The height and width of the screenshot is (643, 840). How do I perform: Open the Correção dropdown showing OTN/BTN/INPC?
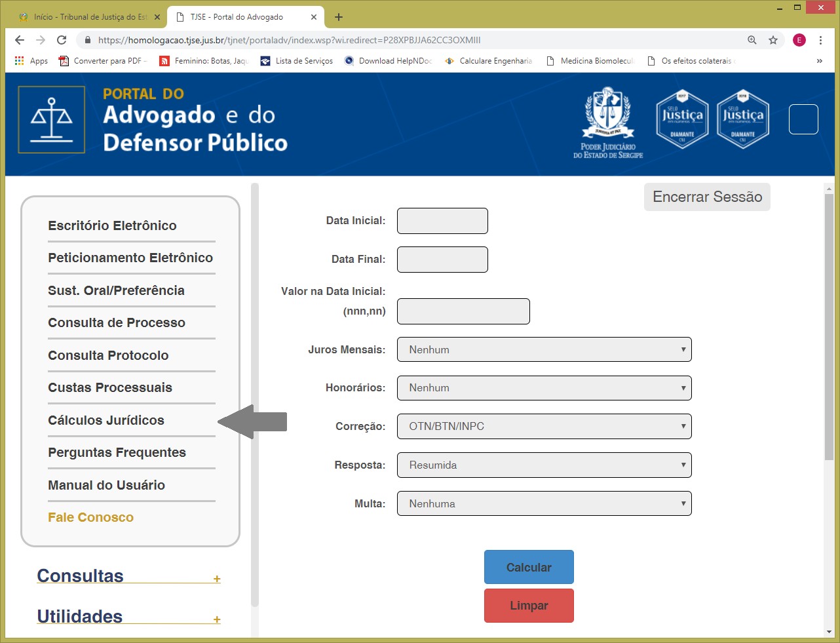(544, 426)
